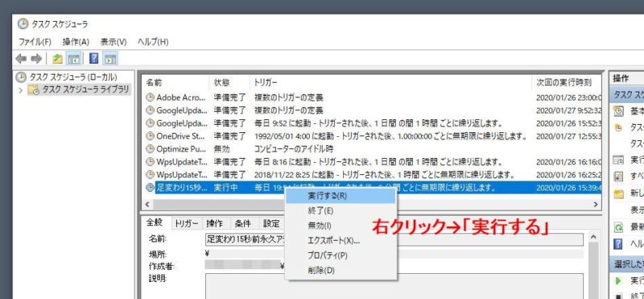Click the details pane scrollbar up arrow

click(x=593, y=237)
